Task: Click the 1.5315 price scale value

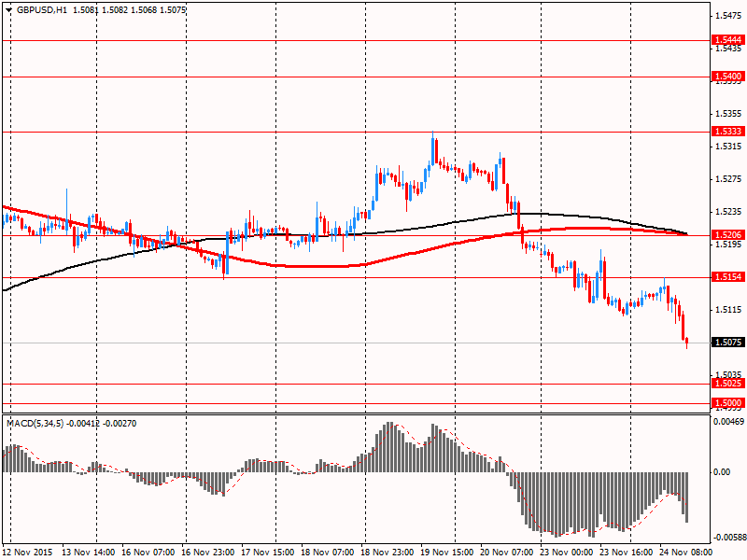Action: tap(728, 146)
